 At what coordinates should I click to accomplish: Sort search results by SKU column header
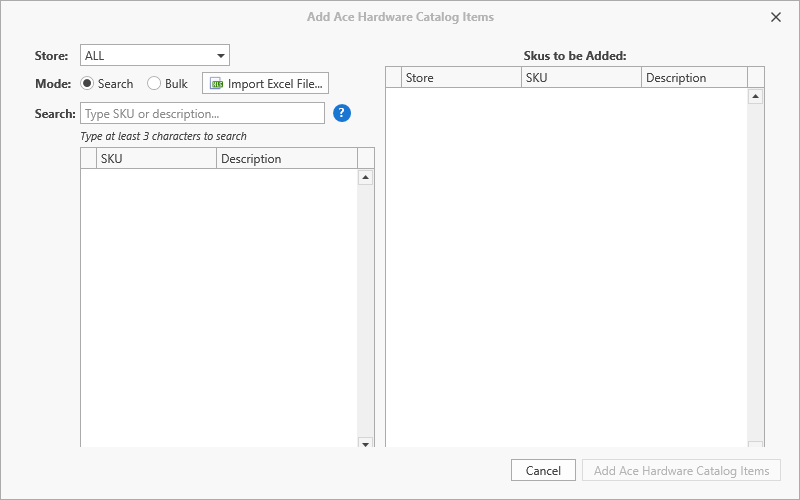pyautogui.click(x=156, y=159)
